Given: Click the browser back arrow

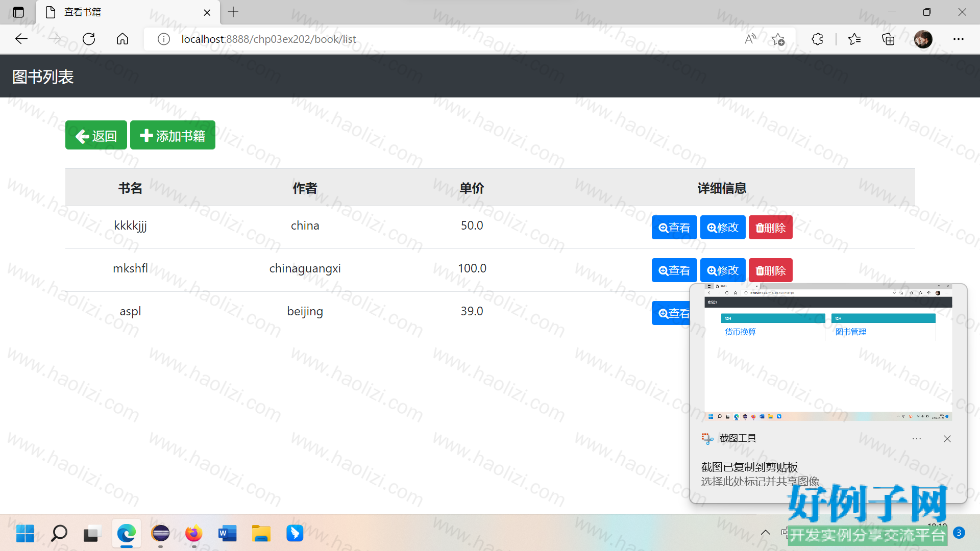Looking at the screenshot, I should [21, 39].
